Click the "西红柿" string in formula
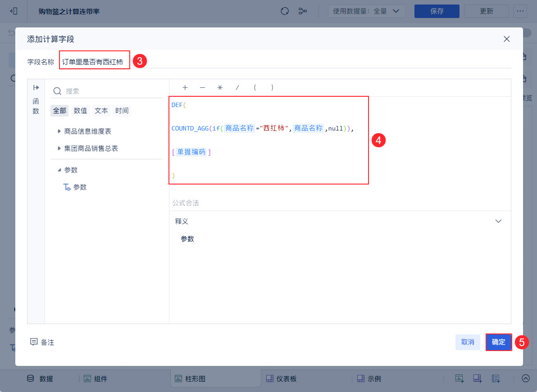Image resolution: width=537 pixels, height=392 pixels. point(274,128)
